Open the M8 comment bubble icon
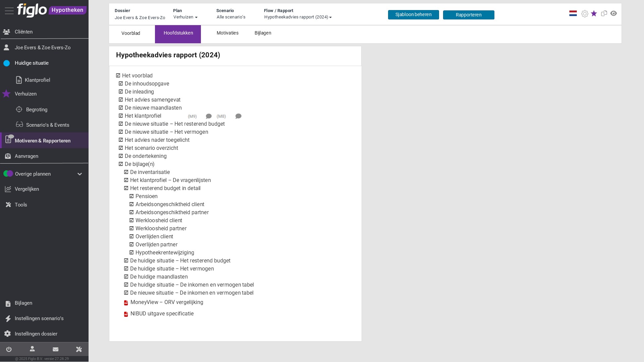 [x=238, y=116]
